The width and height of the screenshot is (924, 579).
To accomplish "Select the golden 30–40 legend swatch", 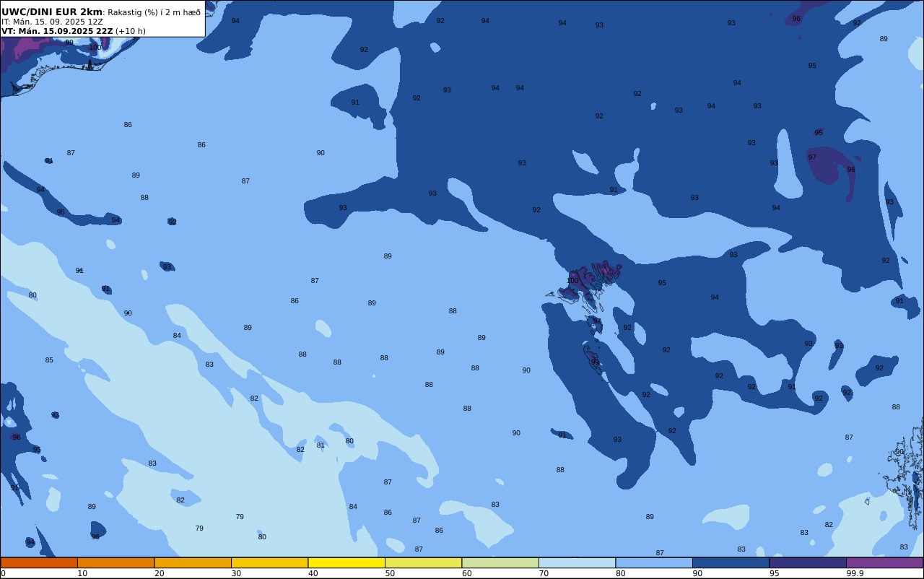I will click(x=269, y=562).
